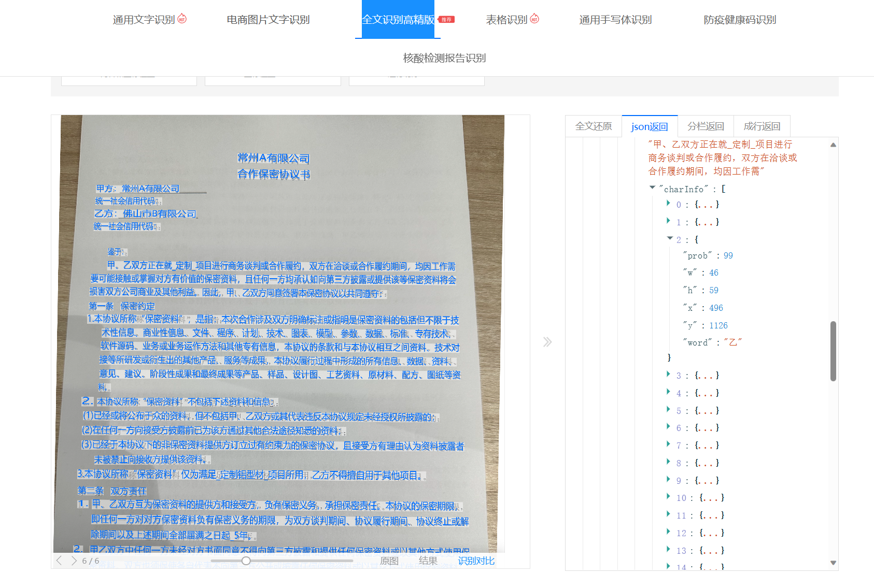
Task: Expand charInfo item 7
Action: point(669,444)
